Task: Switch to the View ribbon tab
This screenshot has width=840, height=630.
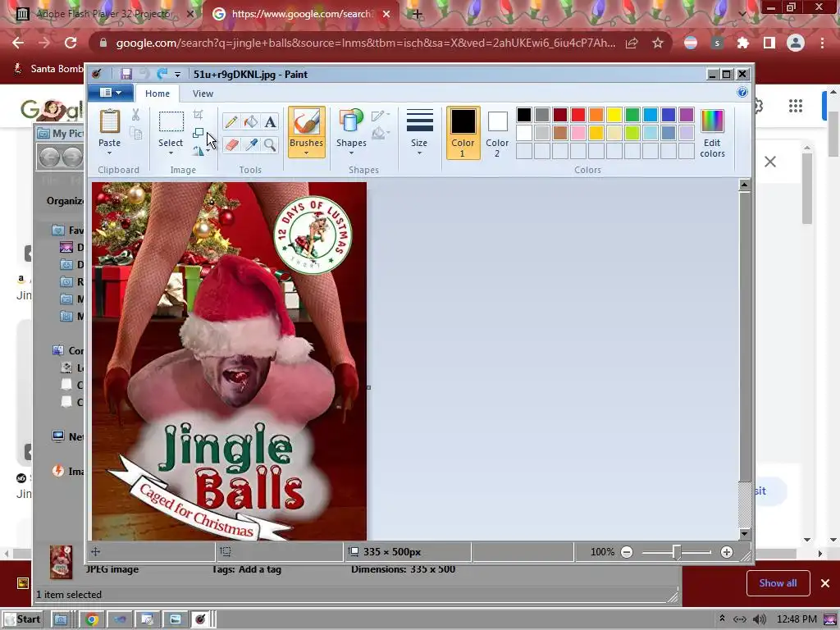Action: coord(203,94)
